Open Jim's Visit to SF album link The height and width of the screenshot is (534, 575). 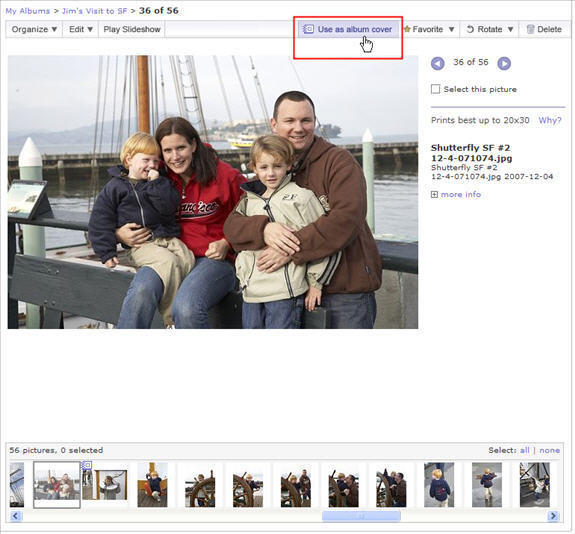tap(94, 11)
